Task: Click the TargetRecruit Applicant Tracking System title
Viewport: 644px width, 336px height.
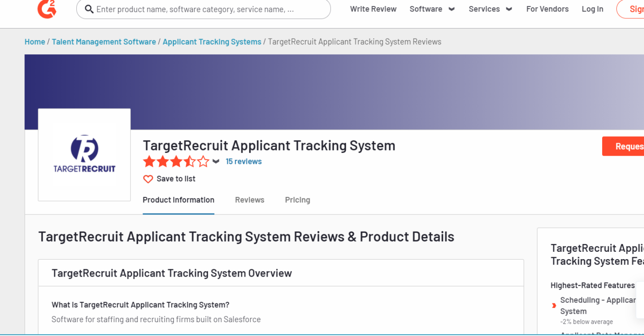Action: [x=269, y=146]
